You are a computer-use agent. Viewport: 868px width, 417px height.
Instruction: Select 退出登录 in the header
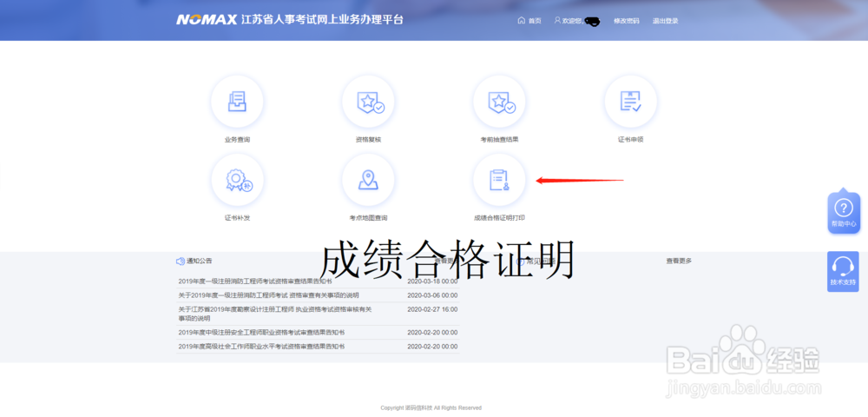(x=665, y=21)
